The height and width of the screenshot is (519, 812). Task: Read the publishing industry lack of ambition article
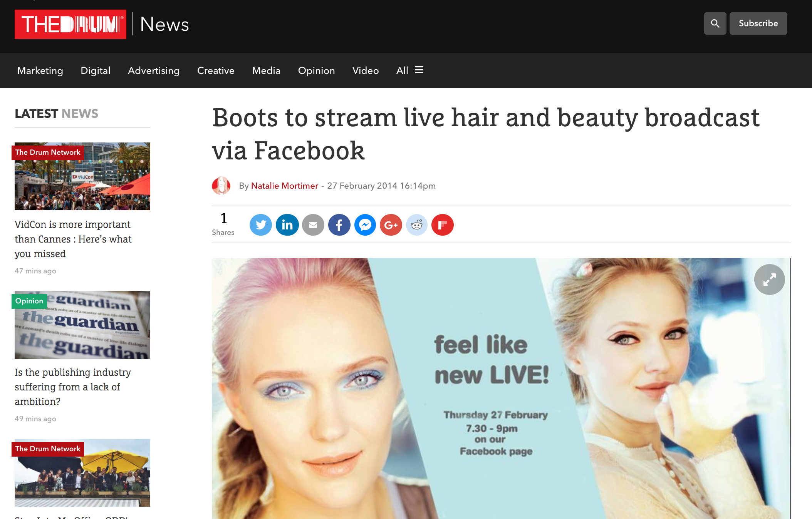pos(73,387)
